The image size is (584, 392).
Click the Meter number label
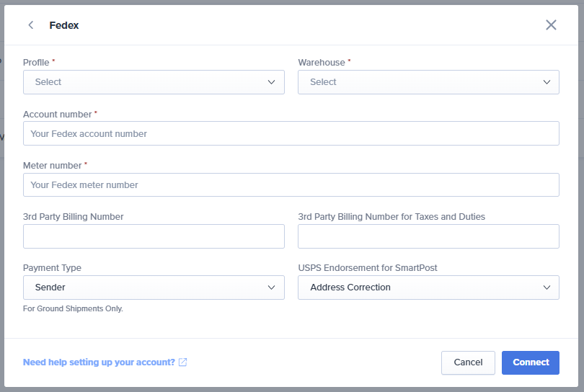click(52, 165)
